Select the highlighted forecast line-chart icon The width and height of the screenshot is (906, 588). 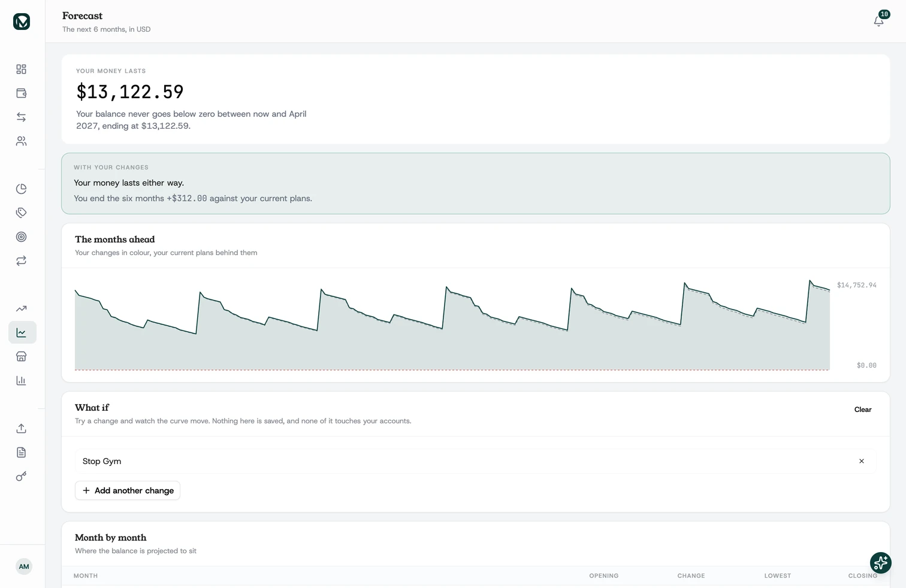(22, 333)
